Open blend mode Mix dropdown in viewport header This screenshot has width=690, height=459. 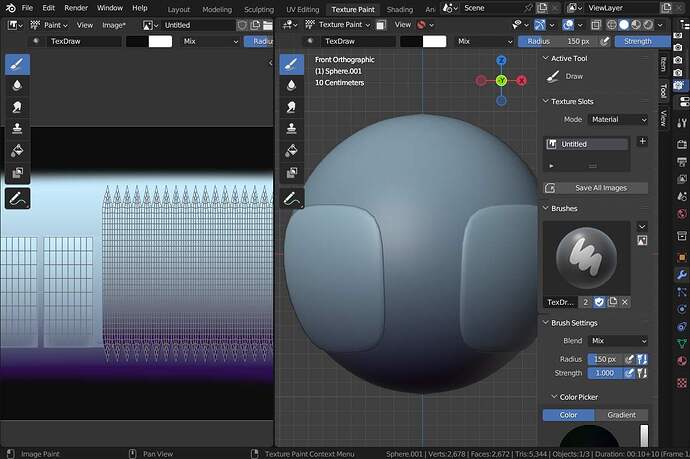pyautogui.click(x=484, y=41)
